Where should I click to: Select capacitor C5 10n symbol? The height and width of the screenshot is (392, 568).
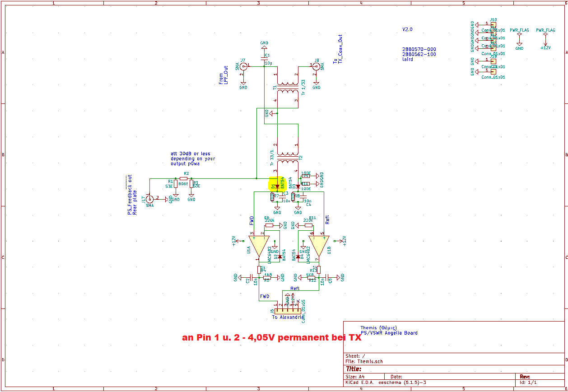pos(328,278)
